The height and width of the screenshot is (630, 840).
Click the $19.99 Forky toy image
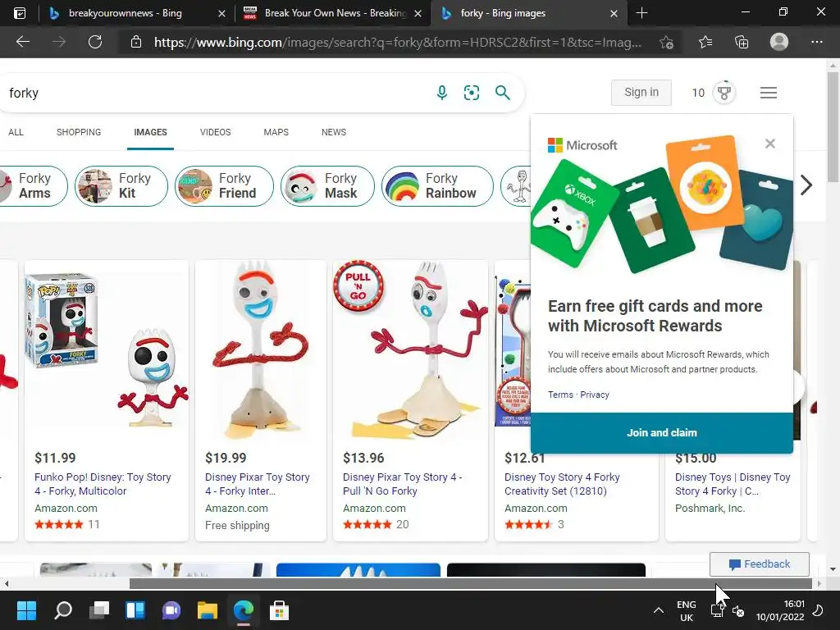click(x=261, y=349)
